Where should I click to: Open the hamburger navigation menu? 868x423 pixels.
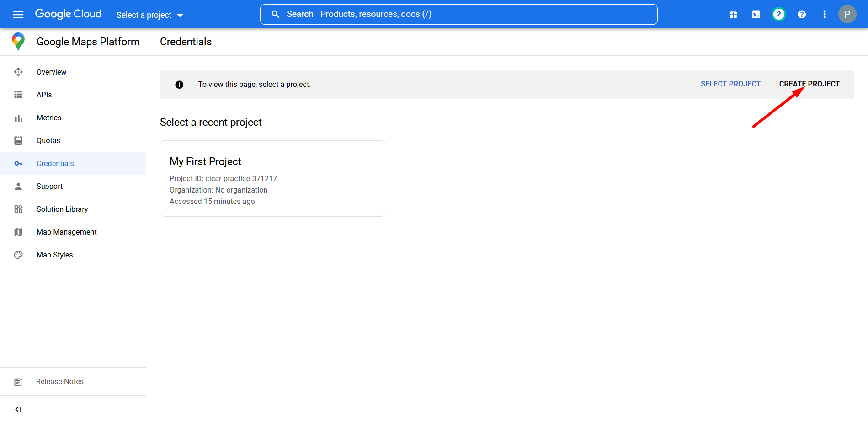click(18, 15)
